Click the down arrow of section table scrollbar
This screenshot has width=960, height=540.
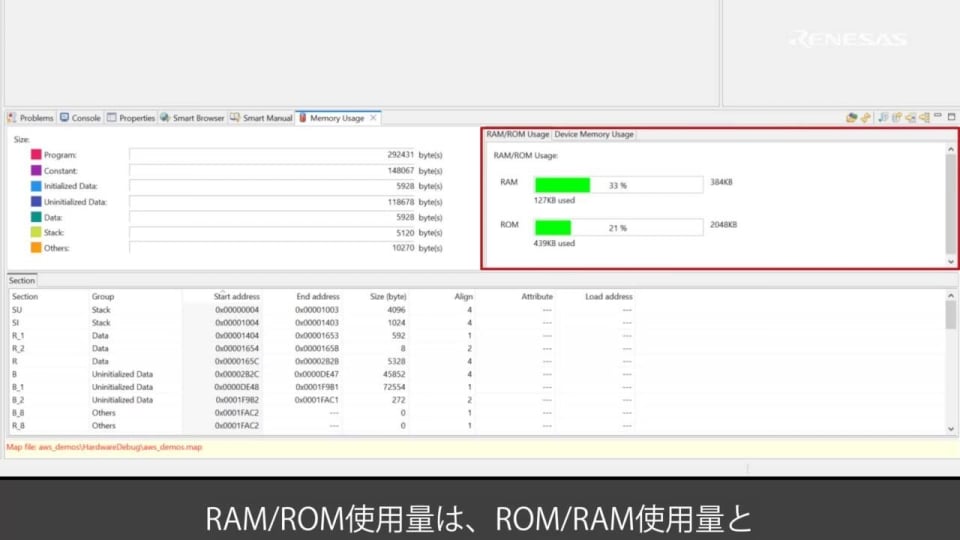pos(951,429)
